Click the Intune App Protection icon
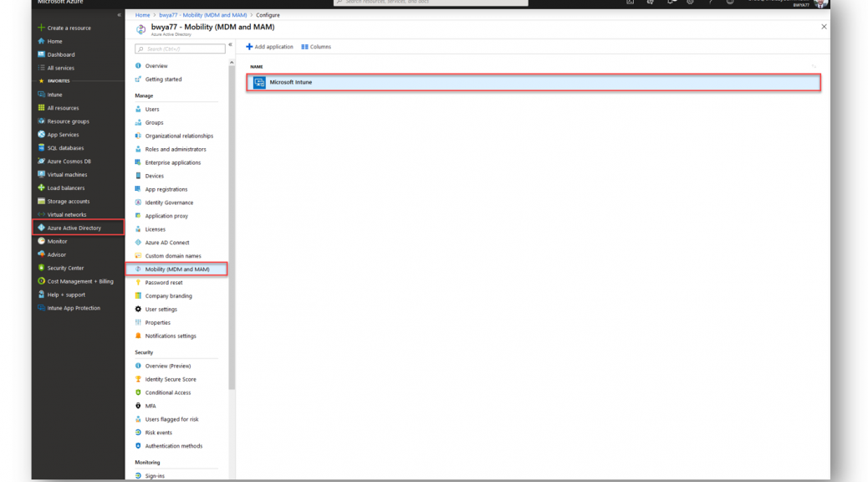868x482 pixels. click(41, 307)
